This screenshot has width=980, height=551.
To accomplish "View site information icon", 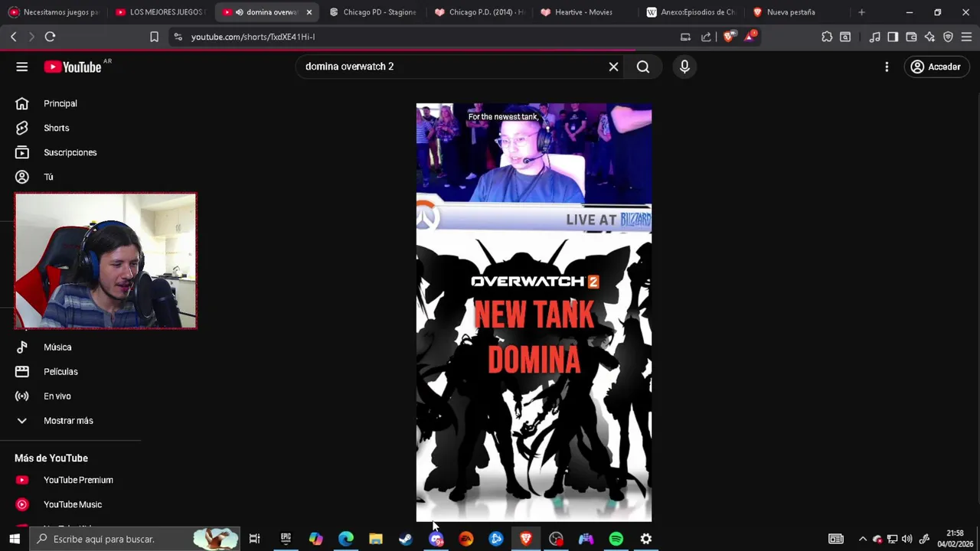I will [x=178, y=37].
